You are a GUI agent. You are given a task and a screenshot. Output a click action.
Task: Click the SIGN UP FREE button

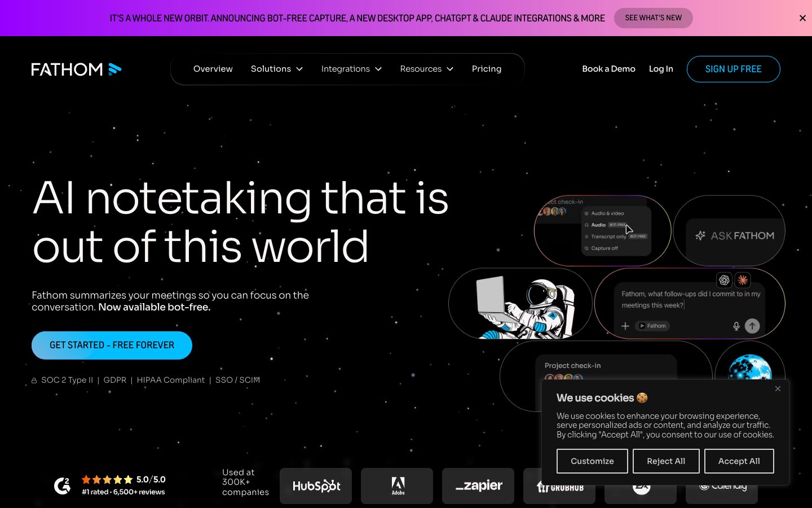733,69
